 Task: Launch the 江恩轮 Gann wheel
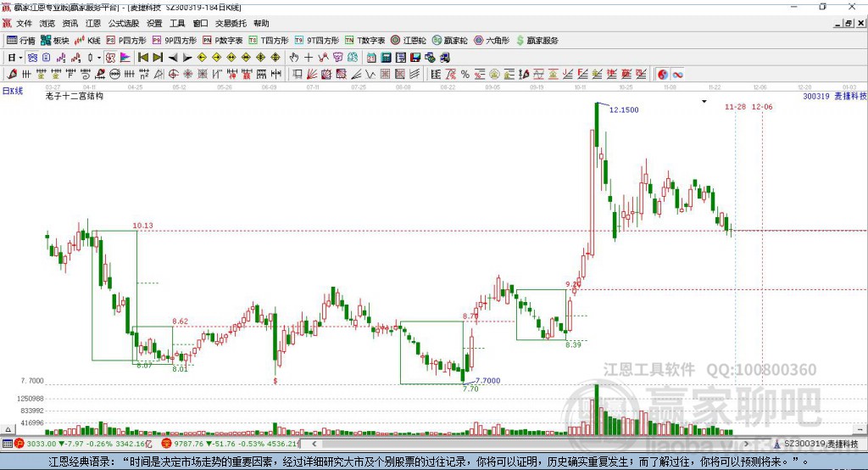click(409, 41)
